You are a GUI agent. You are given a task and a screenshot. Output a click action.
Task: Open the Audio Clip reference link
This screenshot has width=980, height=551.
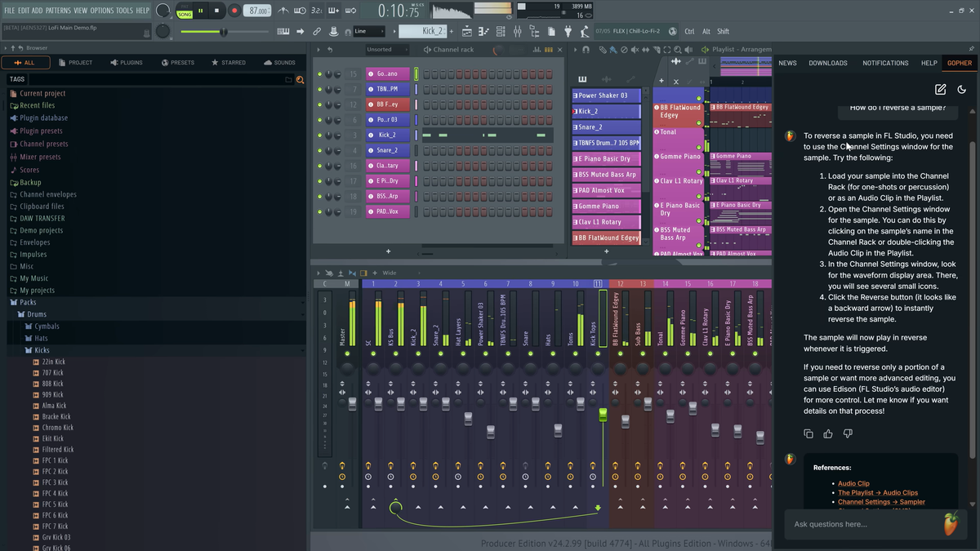point(853,484)
